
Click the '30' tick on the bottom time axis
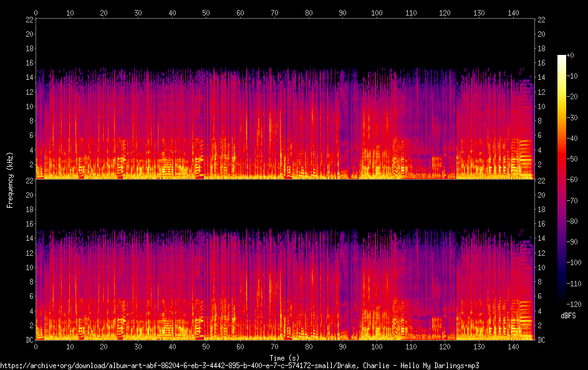[138, 347]
